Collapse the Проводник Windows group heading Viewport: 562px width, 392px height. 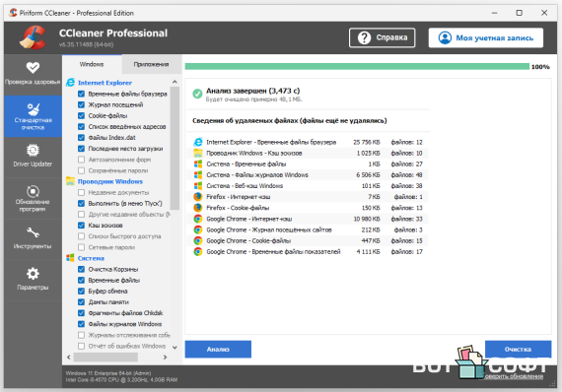tap(110, 181)
